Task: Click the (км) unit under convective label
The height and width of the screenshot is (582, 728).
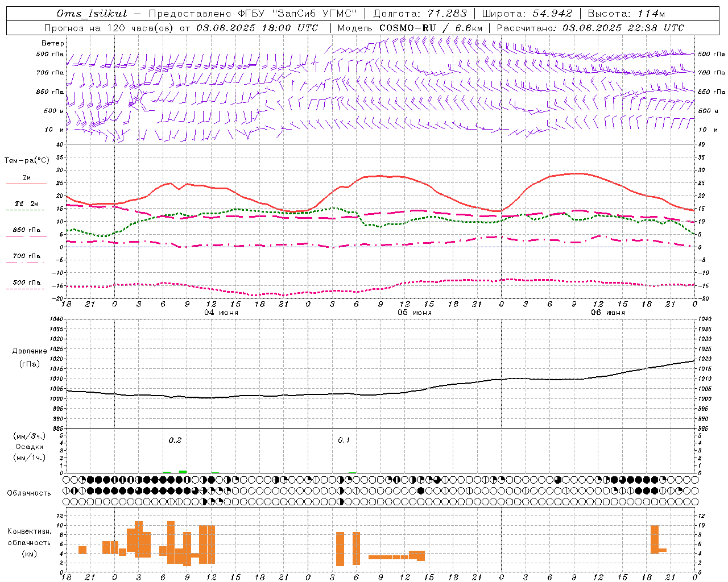Action: [30, 553]
